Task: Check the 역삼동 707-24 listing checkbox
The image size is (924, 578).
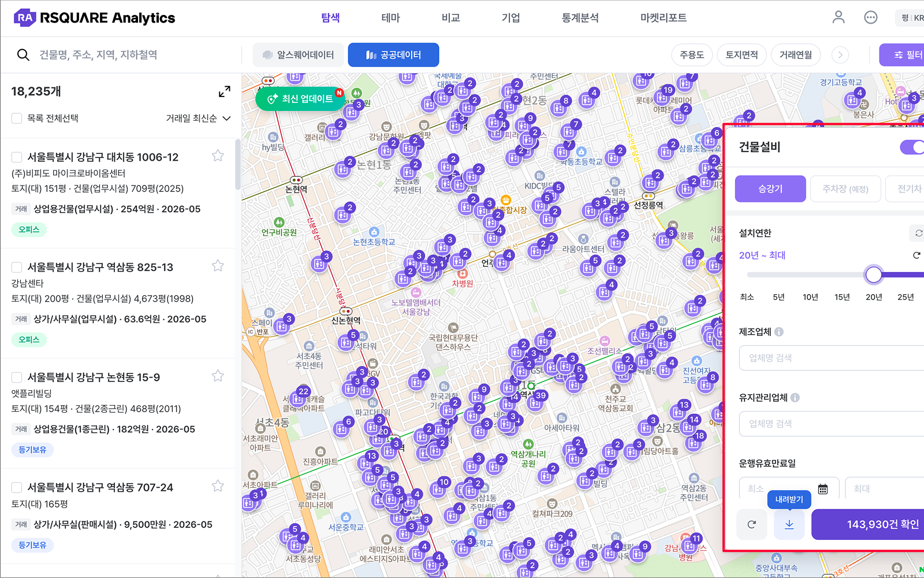Action: 17,488
